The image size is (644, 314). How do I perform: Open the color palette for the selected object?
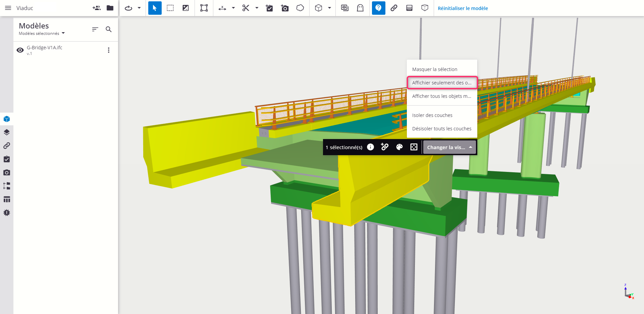(399, 147)
